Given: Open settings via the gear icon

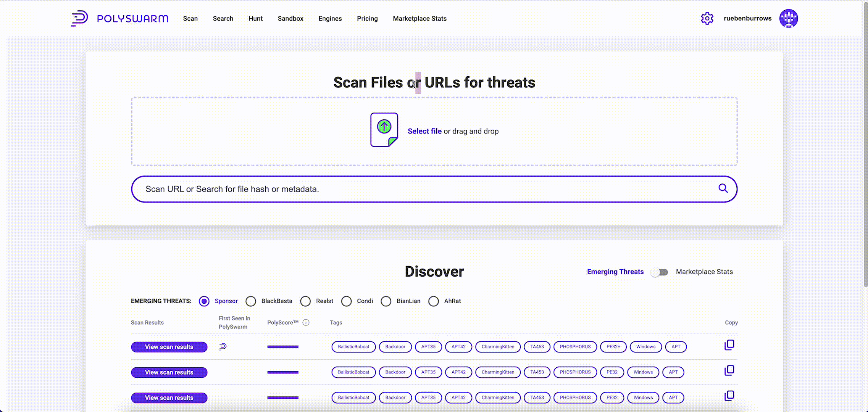Looking at the screenshot, I should click(707, 18).
